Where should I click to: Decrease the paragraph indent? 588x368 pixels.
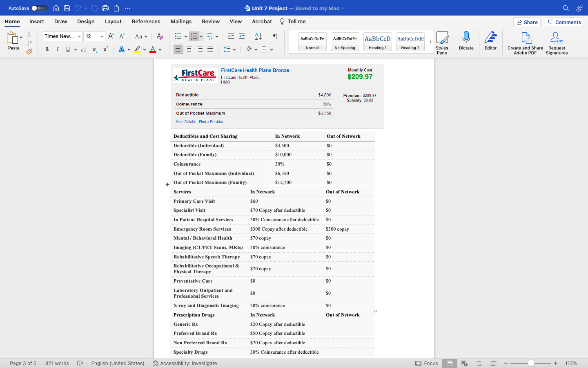coord(231,36)
